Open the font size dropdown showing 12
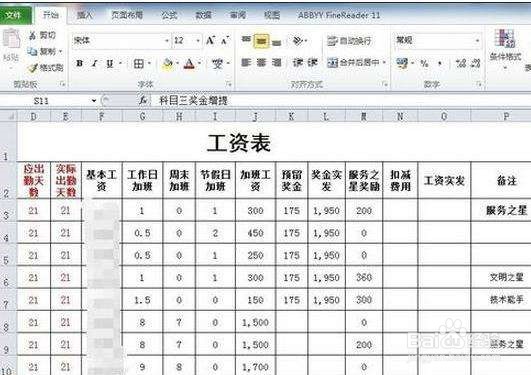531x375 pixels. (x=198, y=41)
